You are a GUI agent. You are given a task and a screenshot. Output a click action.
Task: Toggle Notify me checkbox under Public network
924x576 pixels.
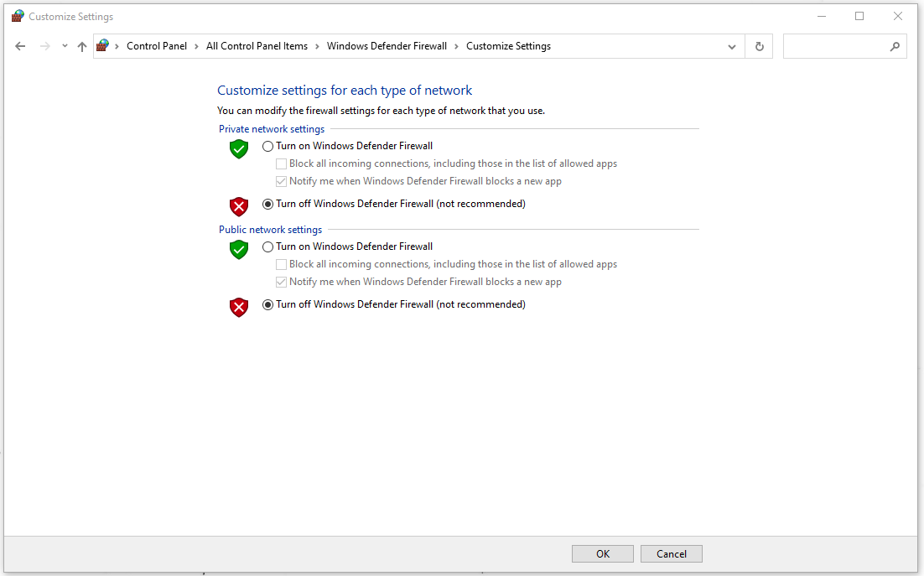click(x=281, y=282)
